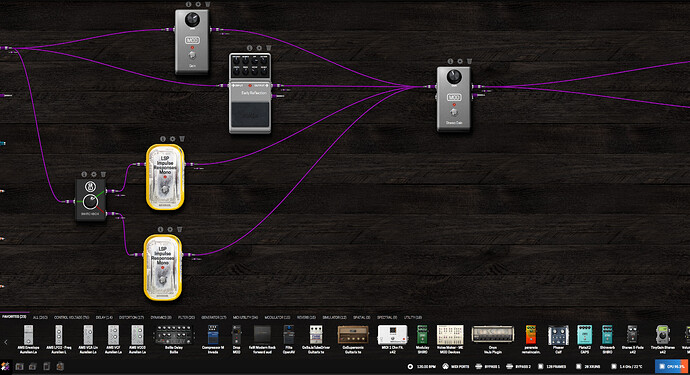The image size is (690, 375).
Task: Adjust the knob on the top Gain pedal
Action: pos(192,19)
